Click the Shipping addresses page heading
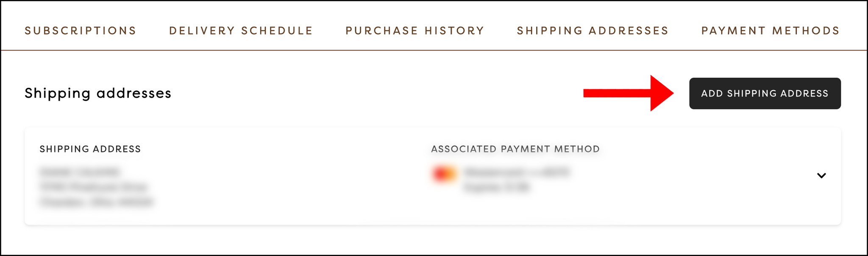This screenshot has height=256, width=868. [x=98, y=93]
